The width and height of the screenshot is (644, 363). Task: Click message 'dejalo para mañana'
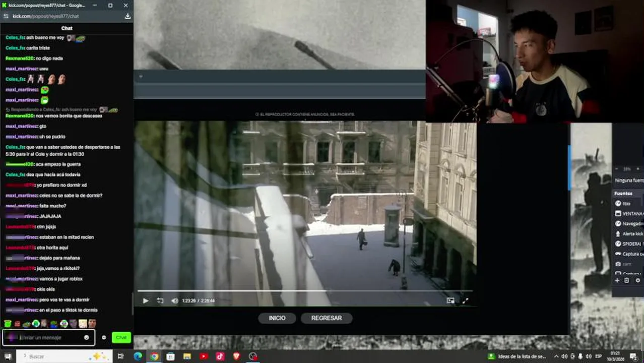pos(59,258)
